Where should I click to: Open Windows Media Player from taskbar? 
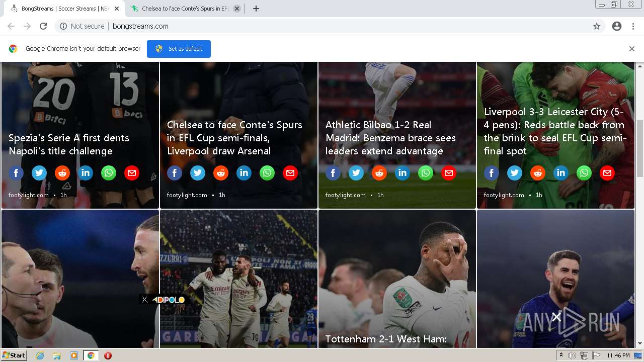74,355
